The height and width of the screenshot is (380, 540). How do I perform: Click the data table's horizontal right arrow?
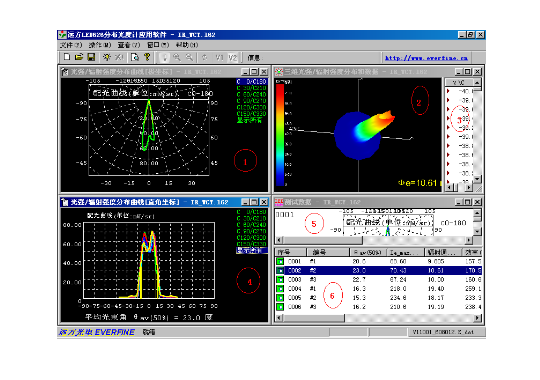(477, 318)
